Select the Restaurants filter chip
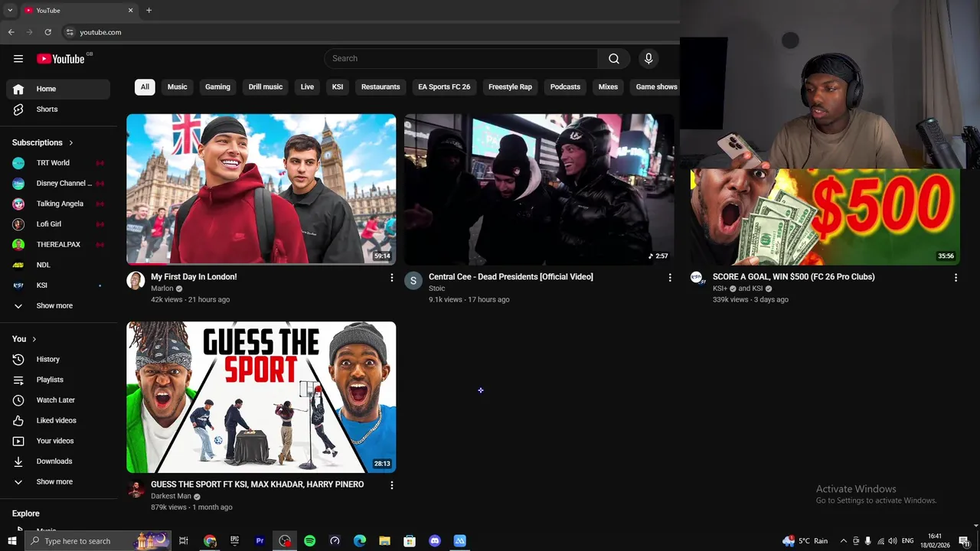 [x=381, y=87]
